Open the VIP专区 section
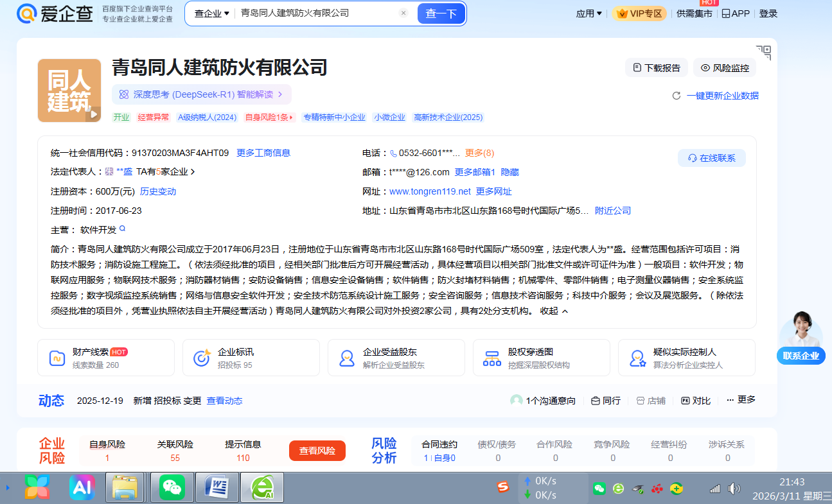This screenshot has width=832, height=504. point(639,13)
